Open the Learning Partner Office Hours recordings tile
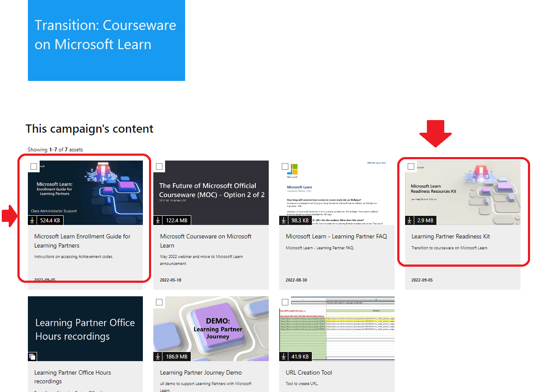Viewport: 551px width, 392px height. click(x=85, y=329)
